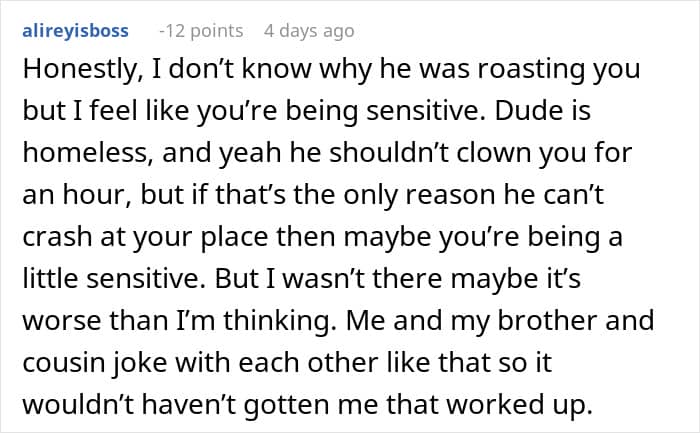
Task: Click the phrase an hour in comment
Action: [77, 195]
